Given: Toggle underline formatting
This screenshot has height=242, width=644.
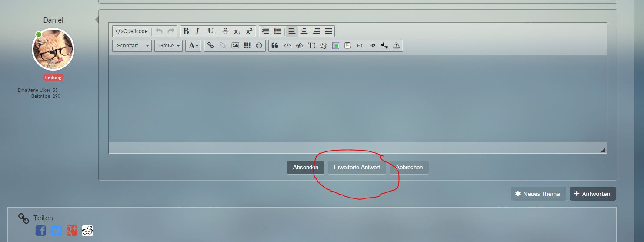Looking at the screenshot, I should [x=210, y=31].
